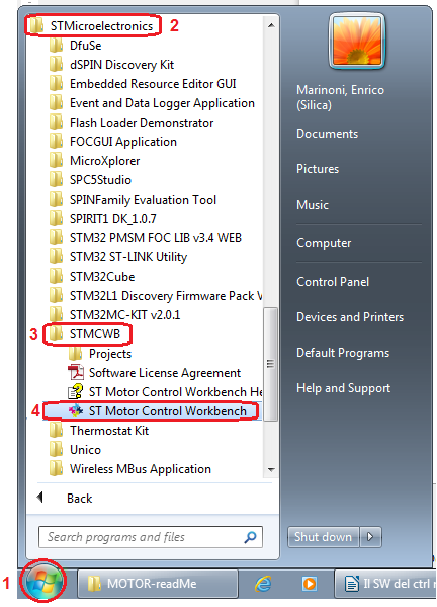Viewport: 437px width, 607px height.
Task: Open Help and Support
Action: [343, 388]
